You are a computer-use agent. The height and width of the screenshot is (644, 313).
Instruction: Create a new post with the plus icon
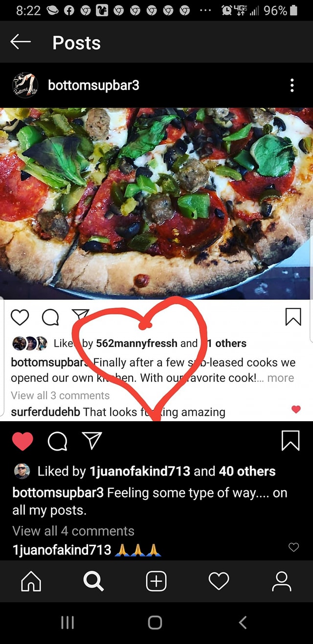click(x=156, y=581)
